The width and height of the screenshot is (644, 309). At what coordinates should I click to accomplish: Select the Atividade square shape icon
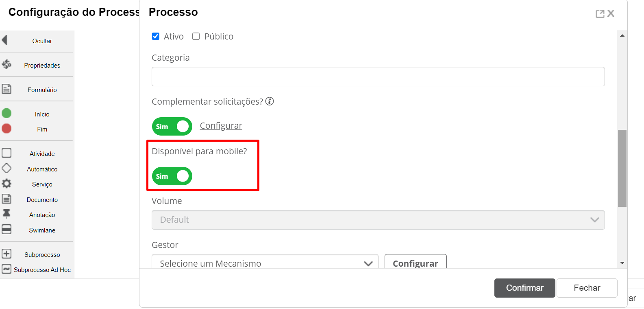point(7,153)
